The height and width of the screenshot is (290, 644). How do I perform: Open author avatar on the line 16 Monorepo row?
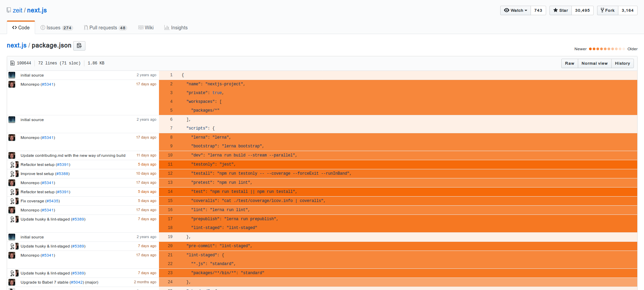(x=12, y=210)
